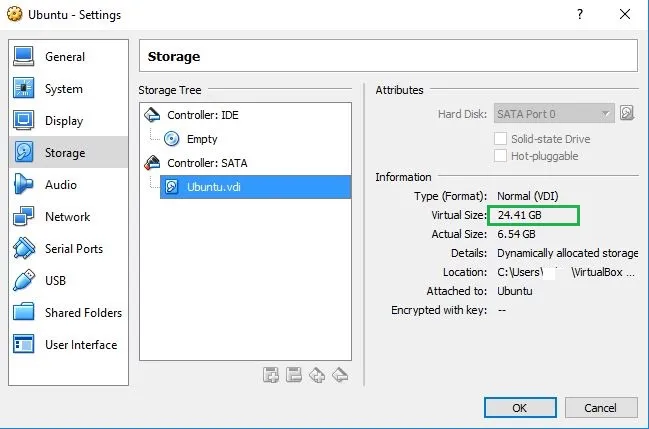Viewport: 649px width, 429px height.
Task: Click OK to save settings
Action: pyautogui.click(x=520, y=408)
